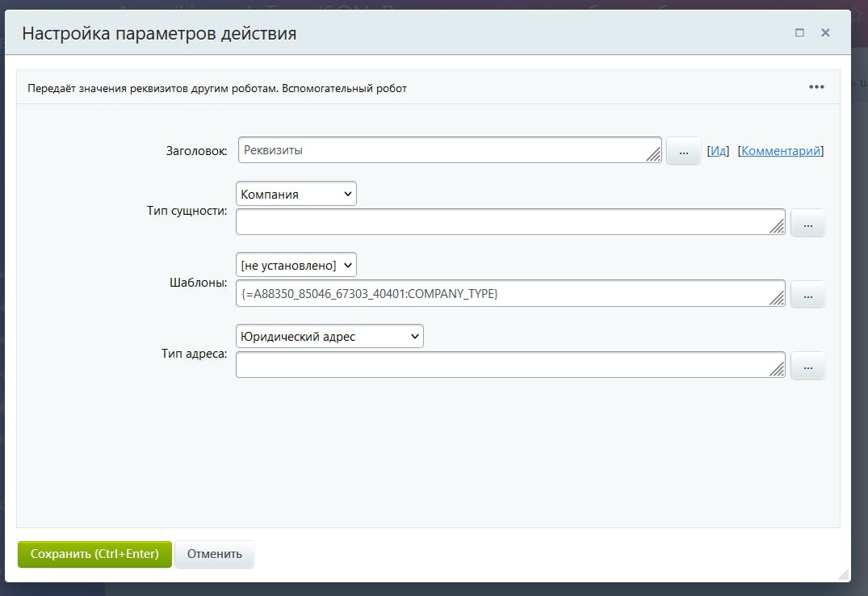Open the [не установлено] templates dropdown
The width and height of the screenshot is (868, 596).
296,265
